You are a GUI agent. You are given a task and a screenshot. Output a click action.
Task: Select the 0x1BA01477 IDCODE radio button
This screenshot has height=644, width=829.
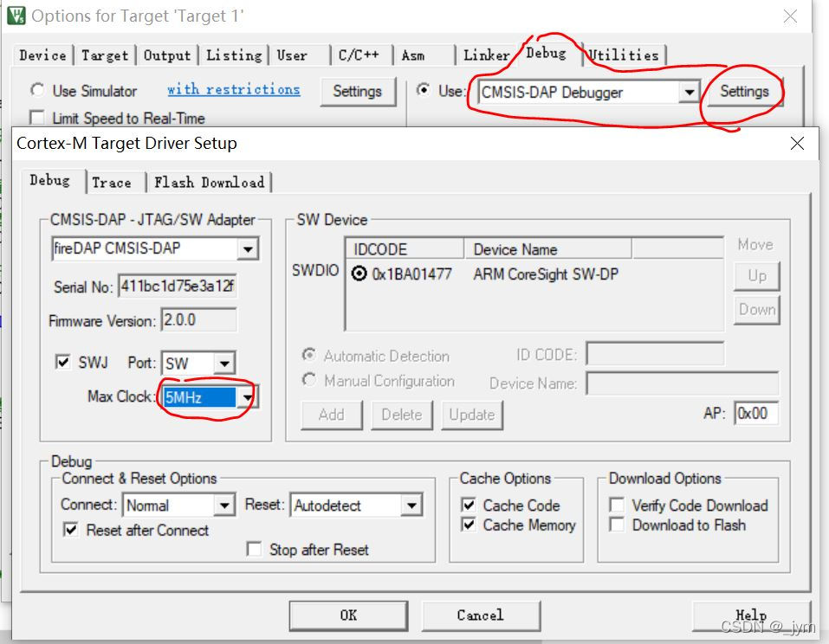[359, 274]
